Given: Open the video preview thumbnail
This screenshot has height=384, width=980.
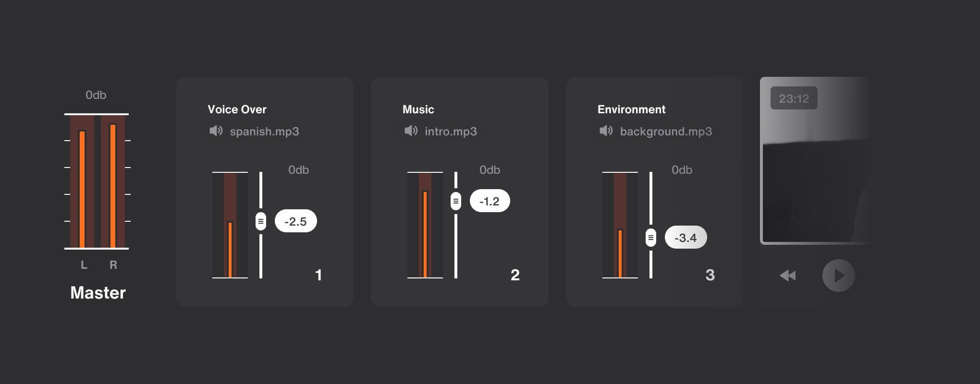Looking at the screenshot, I should pos(816,161).
